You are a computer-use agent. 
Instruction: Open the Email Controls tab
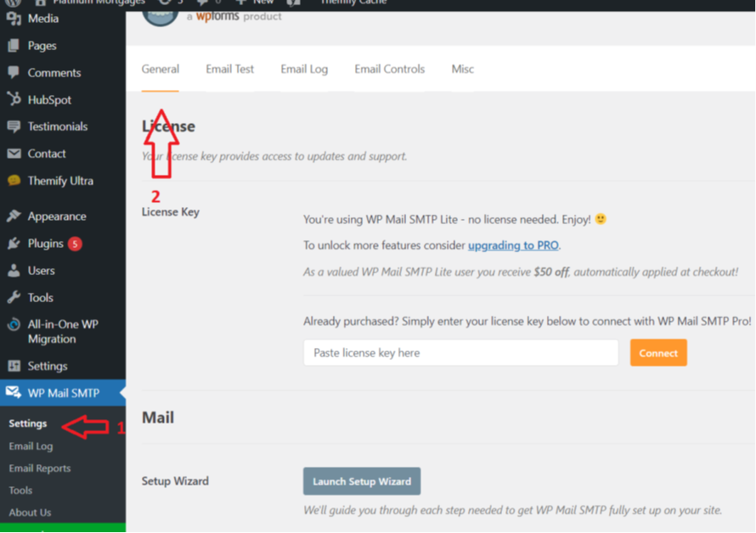(x=390, y=69)
